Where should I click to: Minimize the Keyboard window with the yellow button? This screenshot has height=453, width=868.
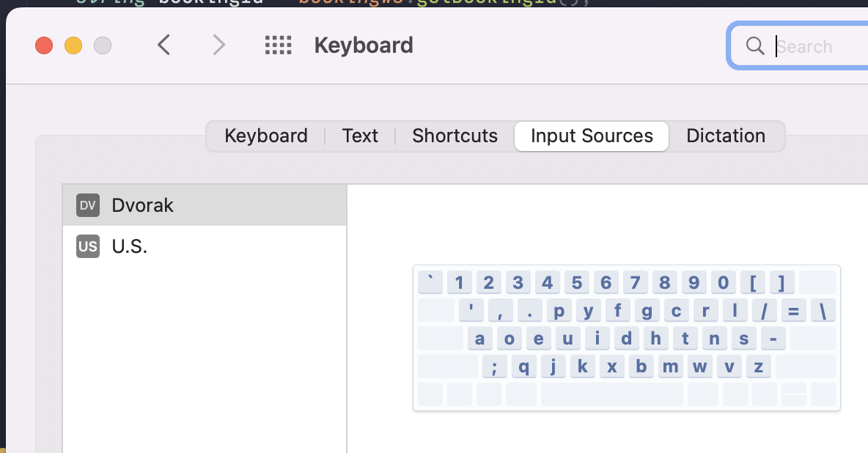pyautogui.click(x=73, y=45)
